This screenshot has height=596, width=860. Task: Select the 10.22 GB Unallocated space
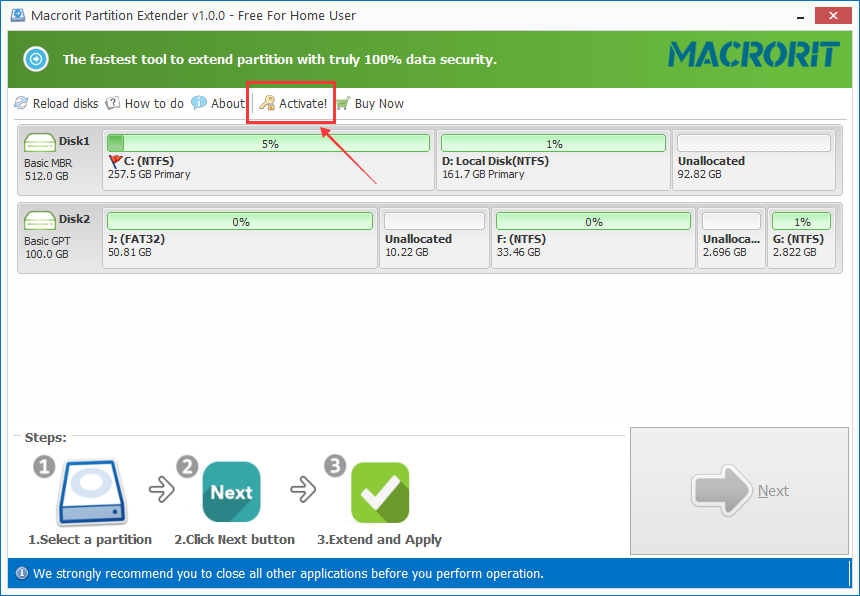pos(434,245)
